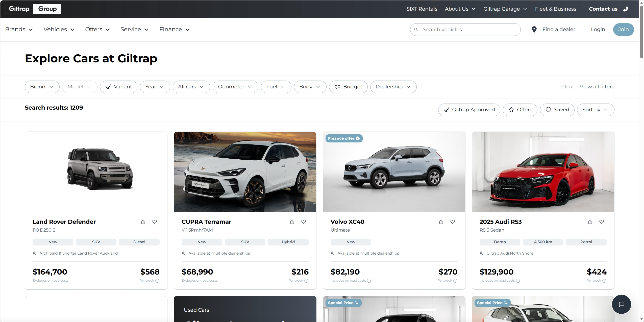Click the pin icon by Giltrap Audi North Shore
This screenshot has height=322, width=644.
482,253
